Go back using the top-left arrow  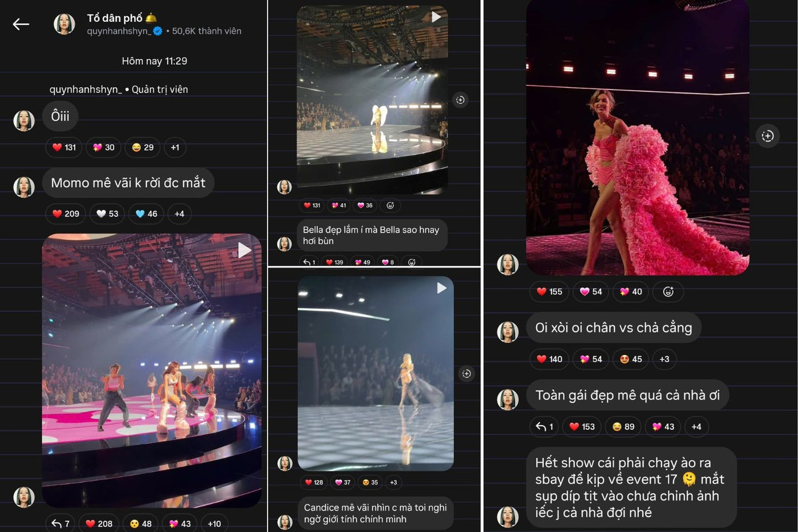coord(21,24)
